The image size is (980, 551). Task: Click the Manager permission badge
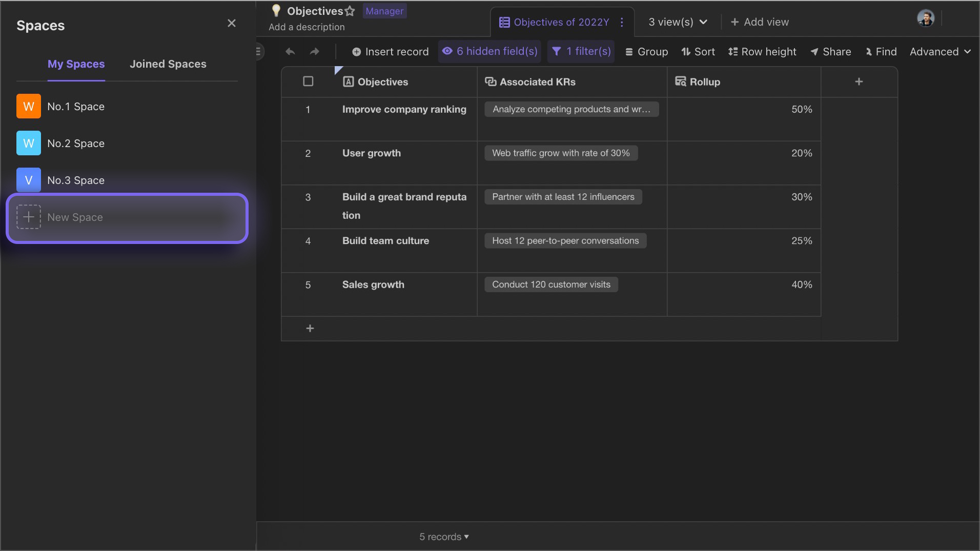coord(384,11)
